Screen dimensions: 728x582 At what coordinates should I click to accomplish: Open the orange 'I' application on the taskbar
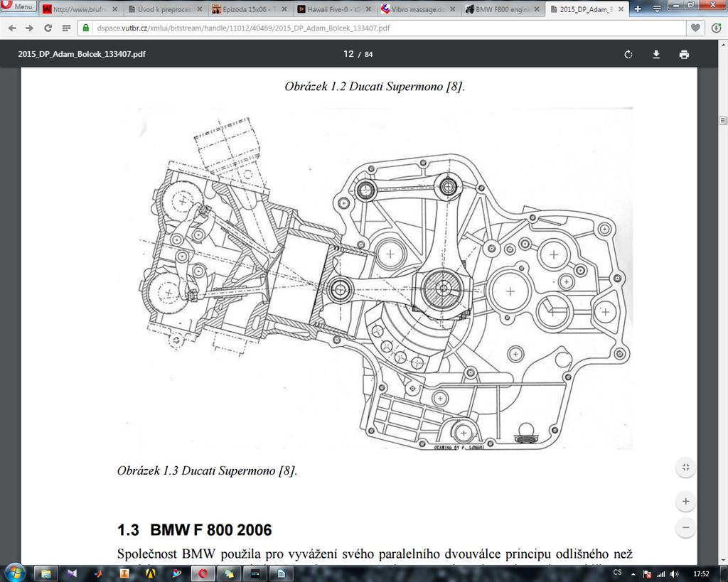(x=124, y=573)
